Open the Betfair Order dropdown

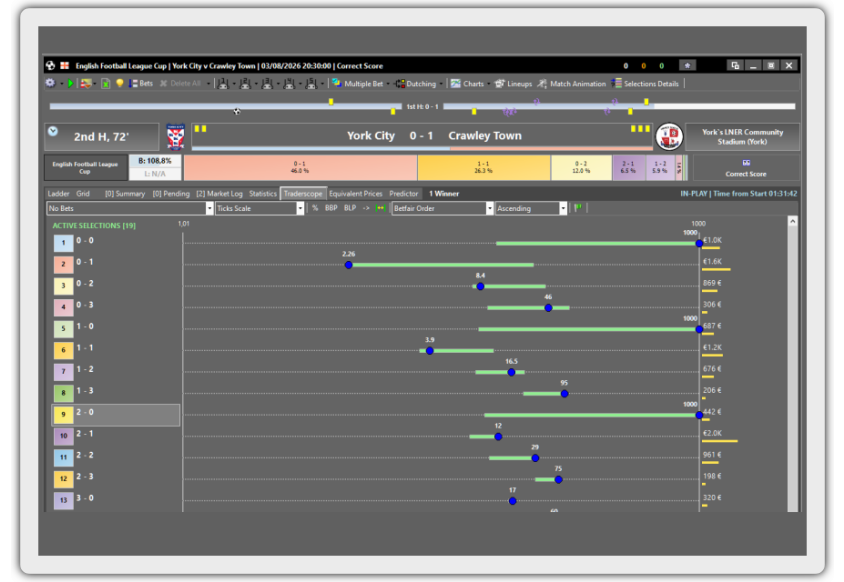click(x=443, y=208)
